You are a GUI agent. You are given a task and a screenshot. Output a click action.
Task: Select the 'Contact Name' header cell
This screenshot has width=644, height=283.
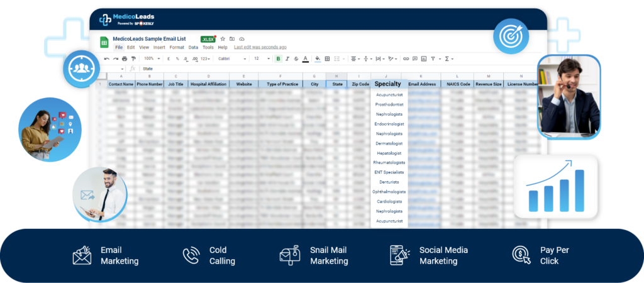tap(121, 84)
